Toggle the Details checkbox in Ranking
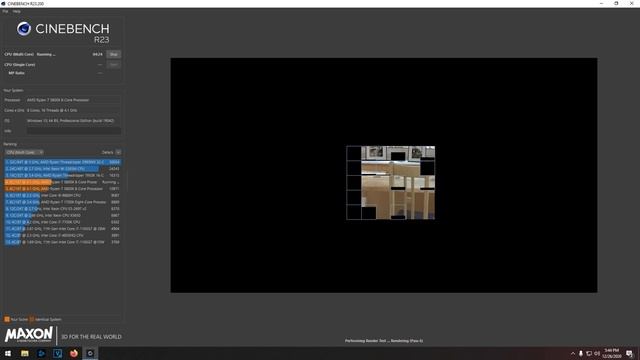 118,152
